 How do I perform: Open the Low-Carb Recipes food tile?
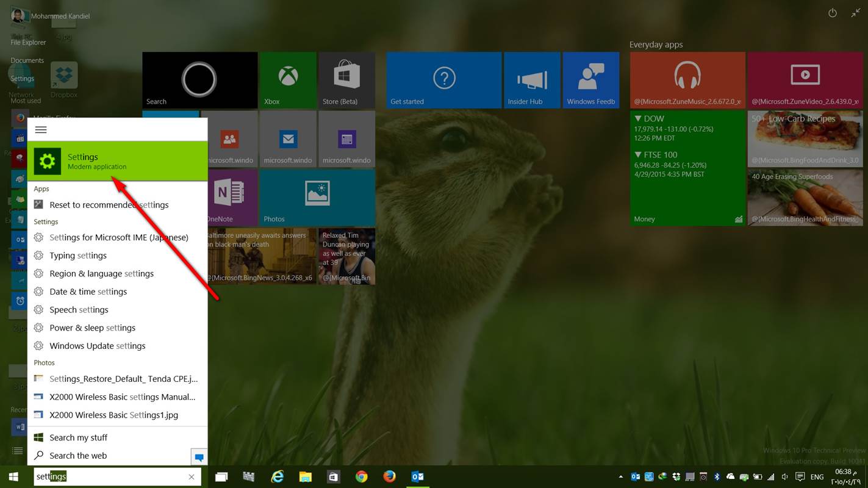tap(805, 138)
